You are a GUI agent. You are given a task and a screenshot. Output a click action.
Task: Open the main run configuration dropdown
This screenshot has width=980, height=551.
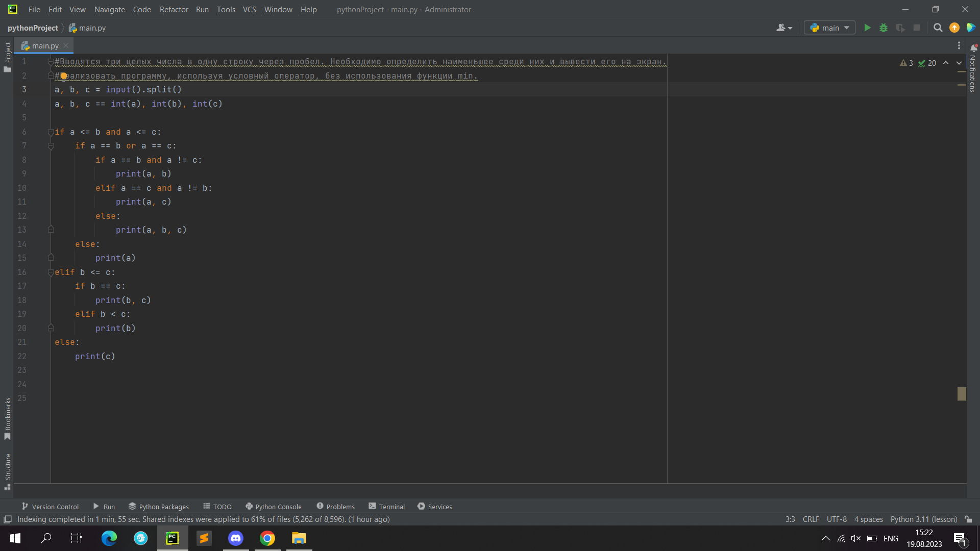(x=829, y=28)
